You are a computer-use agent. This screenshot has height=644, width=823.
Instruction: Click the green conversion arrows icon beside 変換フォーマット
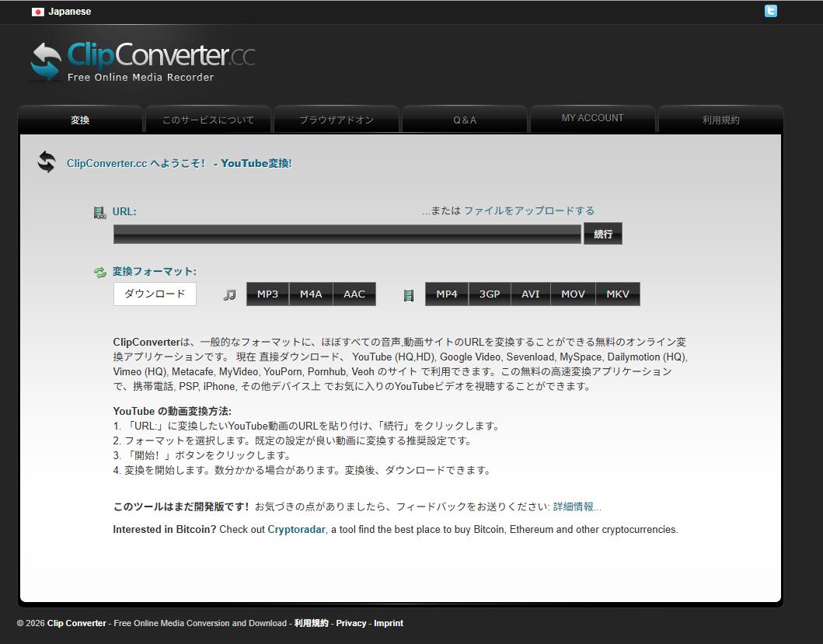tap(101, 271)
